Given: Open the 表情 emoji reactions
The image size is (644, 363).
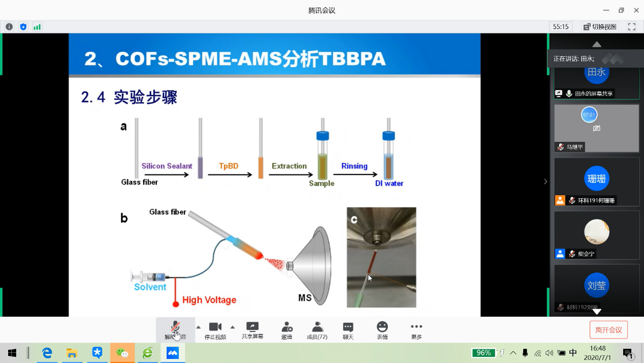Looking at the screenshot, I should [382, 329].
